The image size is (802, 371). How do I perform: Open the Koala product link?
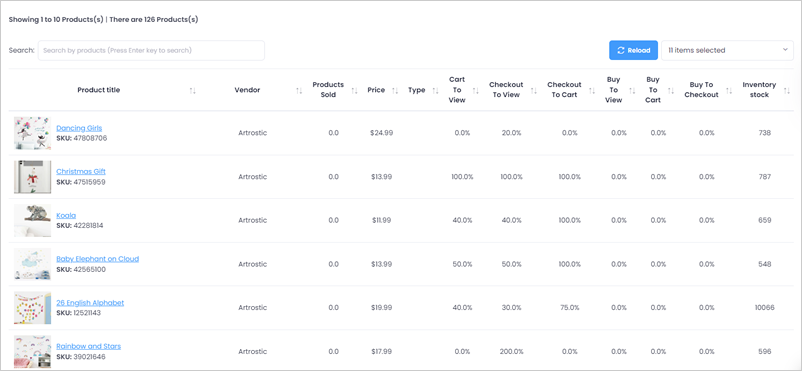(66, 215)
